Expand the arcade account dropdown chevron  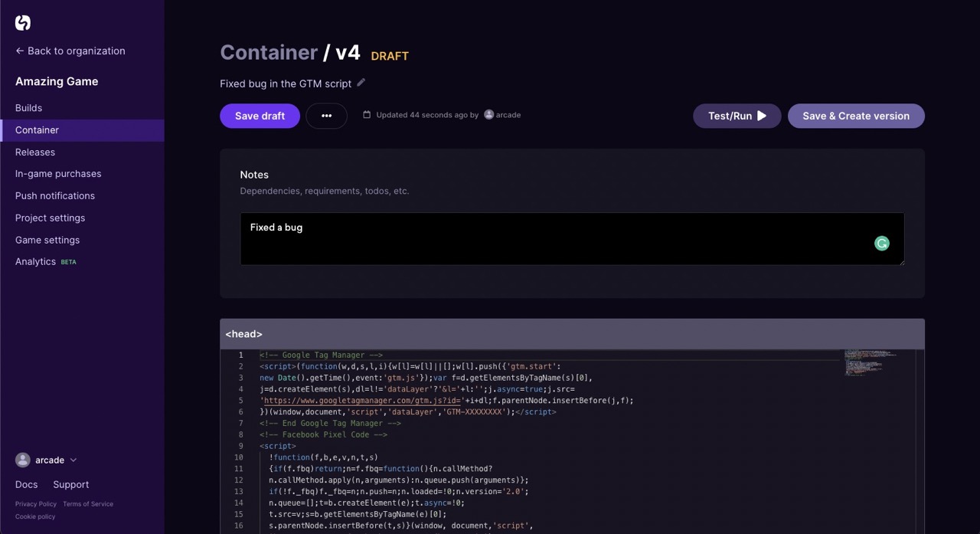[x=73, y=460]
